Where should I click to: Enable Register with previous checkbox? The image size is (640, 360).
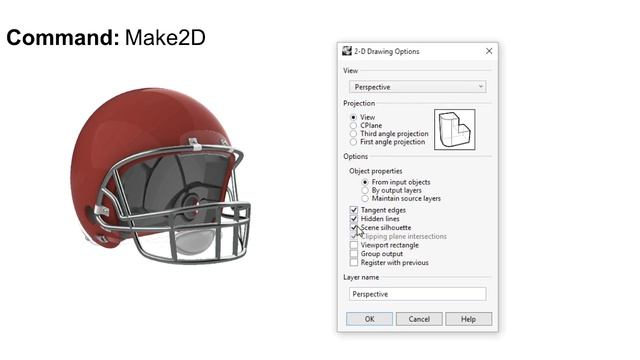click(x=354, y=262)
